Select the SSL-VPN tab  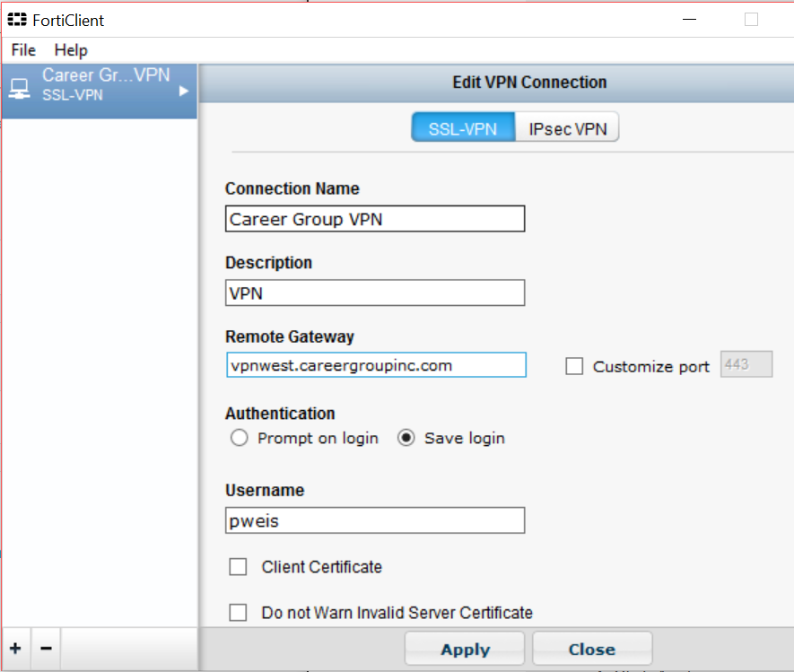tap(463, 127)
